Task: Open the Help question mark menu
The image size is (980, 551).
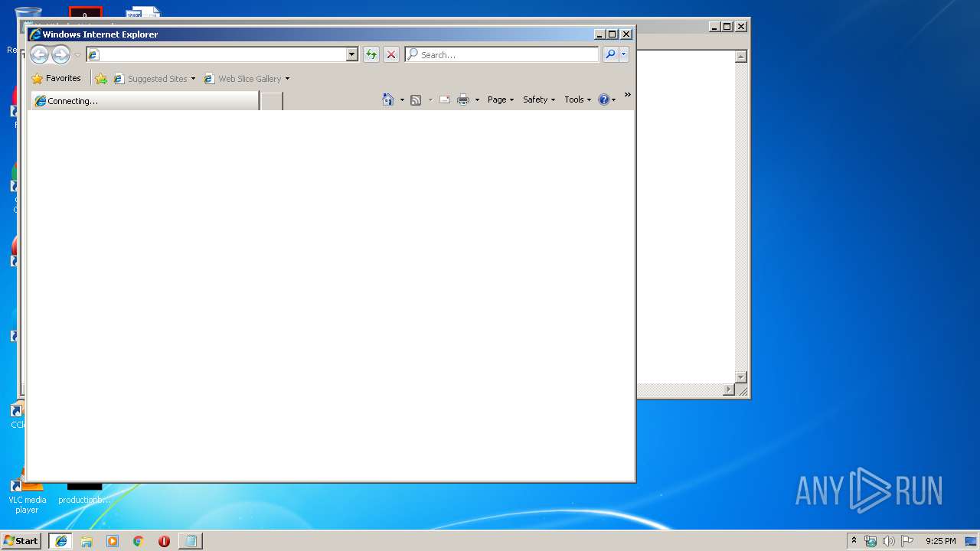Action: pyautogui.click(x=607, y=99)
